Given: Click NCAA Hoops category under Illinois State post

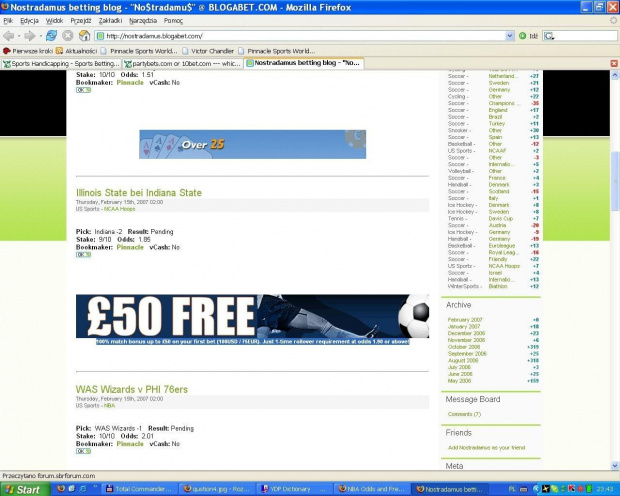Looking at the screenshot, I should (119, 209).
